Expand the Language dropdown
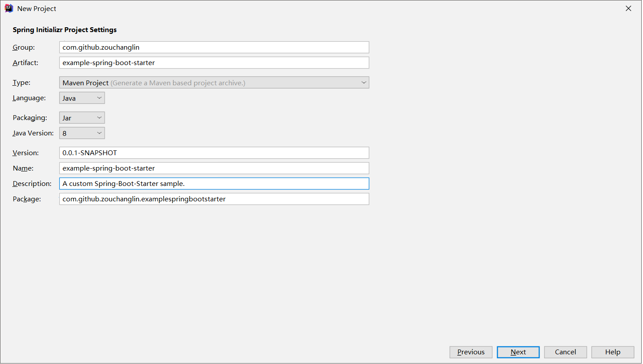Viewport: 643px width, 364px height. 82,98
